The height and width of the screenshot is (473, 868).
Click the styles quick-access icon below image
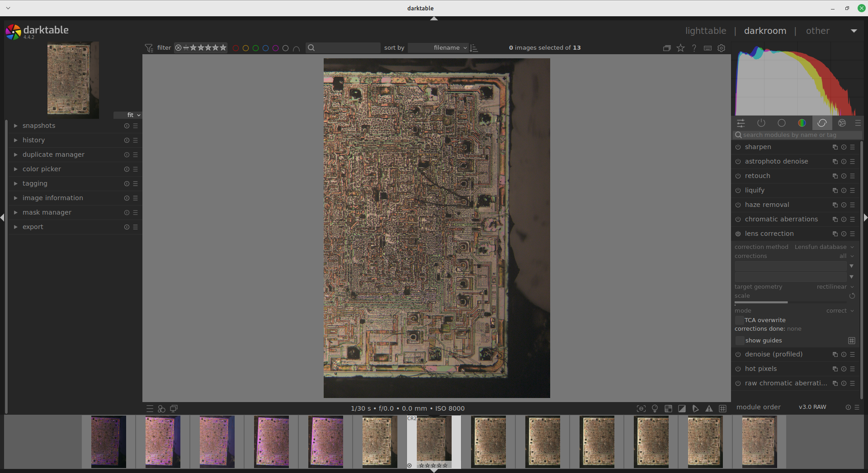pyautogui.click(x=161, y=408)
